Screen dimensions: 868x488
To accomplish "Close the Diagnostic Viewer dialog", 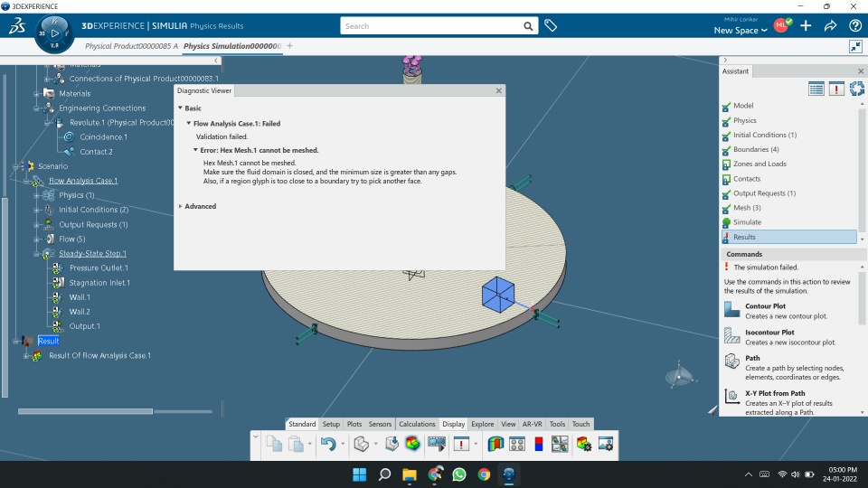I will click(x=499, y=90).
